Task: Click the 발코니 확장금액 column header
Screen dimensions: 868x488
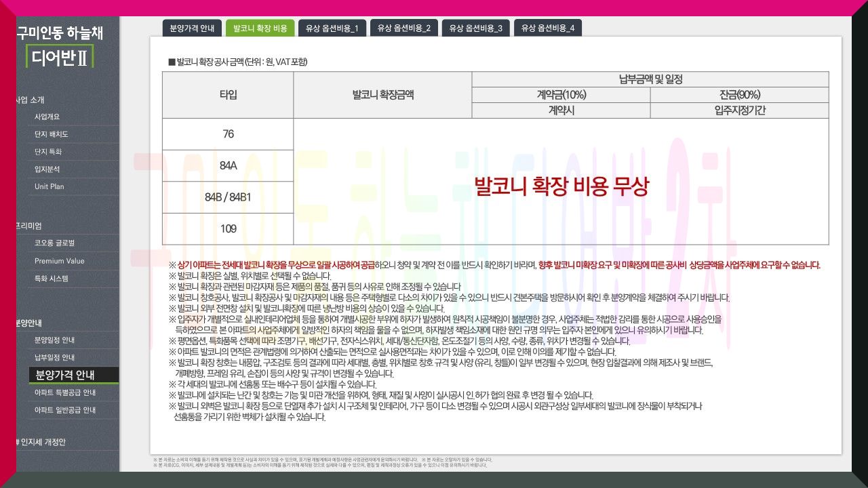Action: click(382, 95)
